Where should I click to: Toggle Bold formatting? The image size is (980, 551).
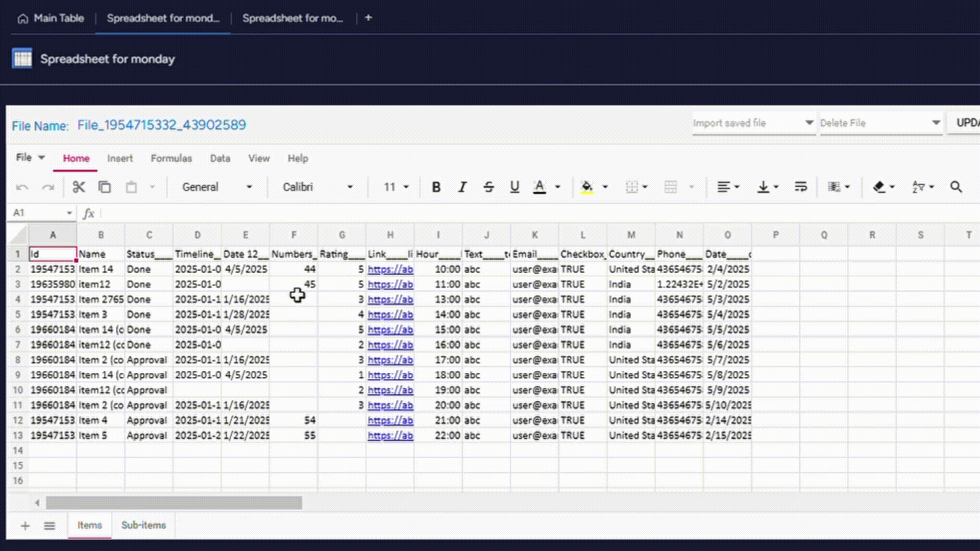click(x=436, y=187)
